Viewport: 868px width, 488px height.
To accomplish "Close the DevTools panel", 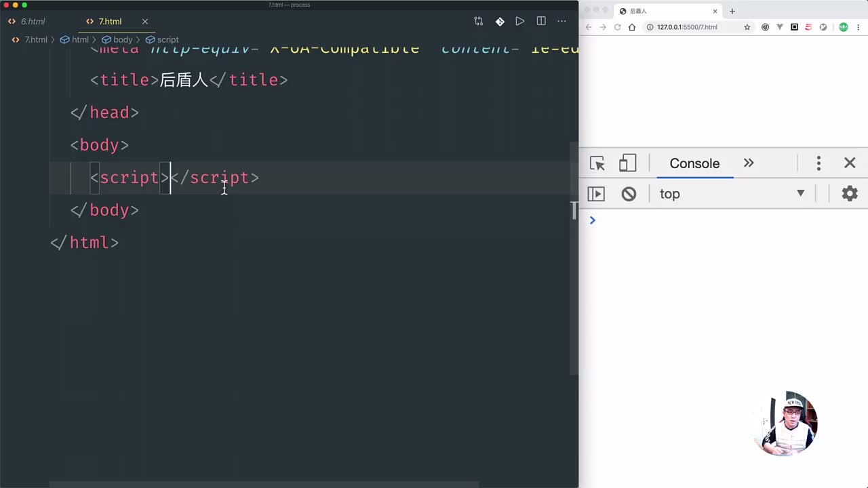I will click(x=850, y=163).
